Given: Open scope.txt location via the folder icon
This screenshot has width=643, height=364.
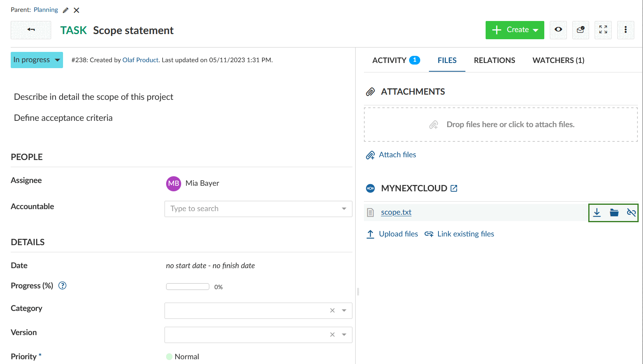Looking at the screenshot, I should point(614,212).
